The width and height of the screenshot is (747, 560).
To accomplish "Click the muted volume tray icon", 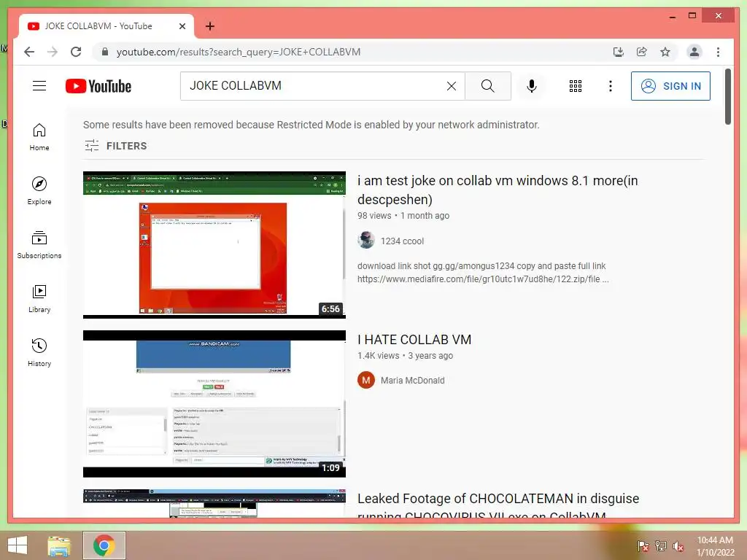I will [x=678, y=545].
